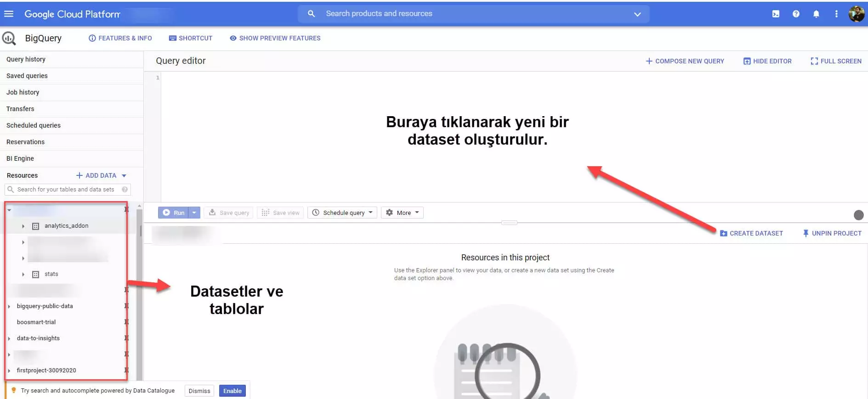Open Saved queries
Viewport: 868px width, 399px height.
click(72, 76)
